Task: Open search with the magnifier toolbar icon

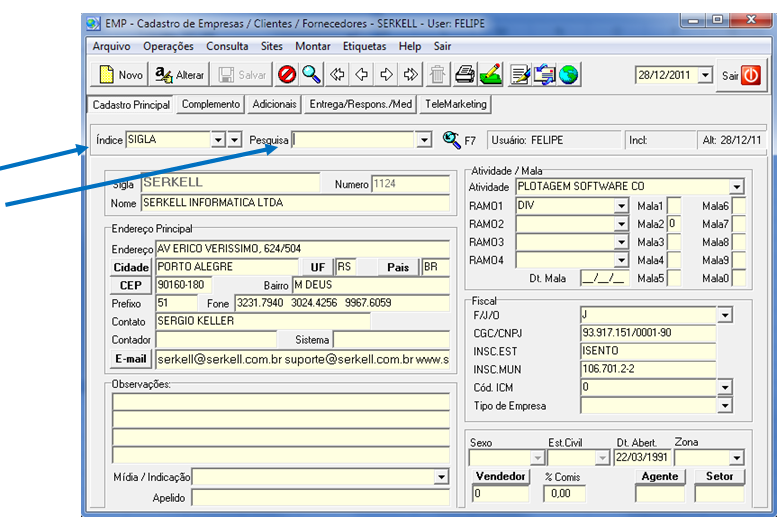Action: [312, 75]
